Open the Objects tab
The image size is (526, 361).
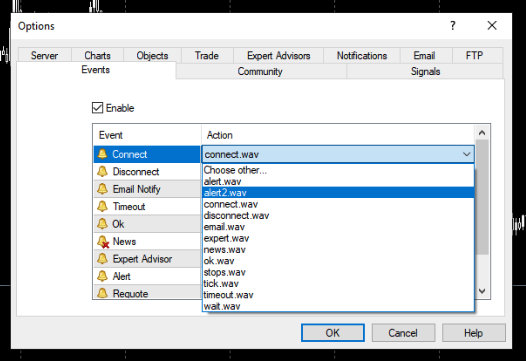coord(152,55)
